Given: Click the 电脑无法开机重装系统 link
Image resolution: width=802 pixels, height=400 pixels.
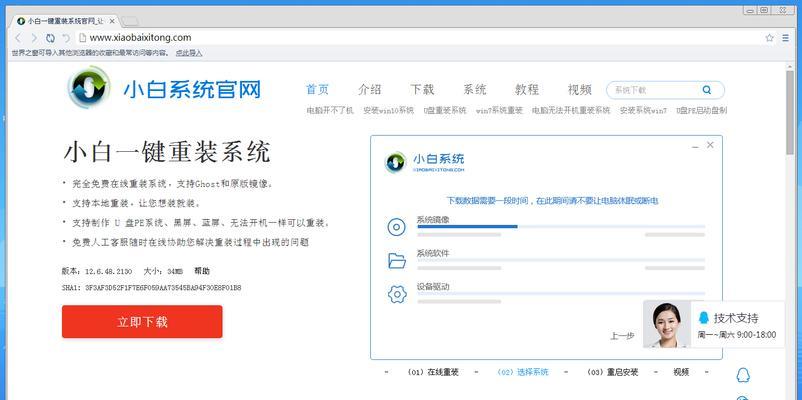Looking at the screenshot, I should point(571,110).
